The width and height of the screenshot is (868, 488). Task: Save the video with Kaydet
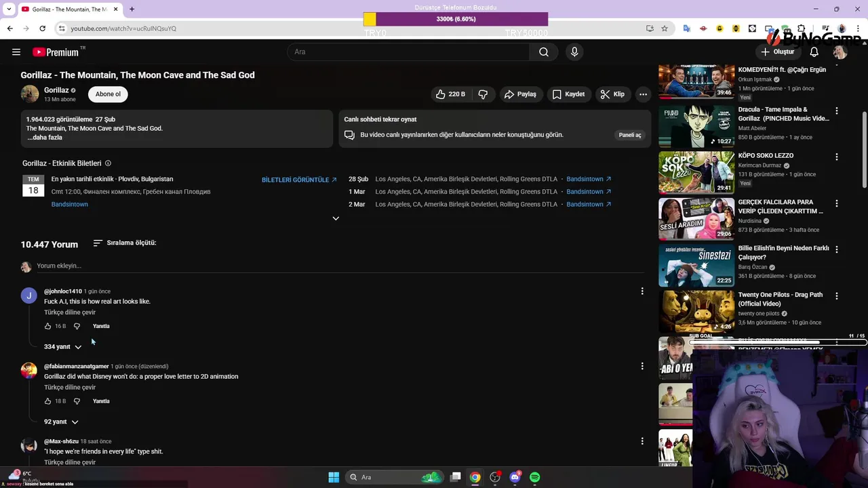click(x=568, y=94)
